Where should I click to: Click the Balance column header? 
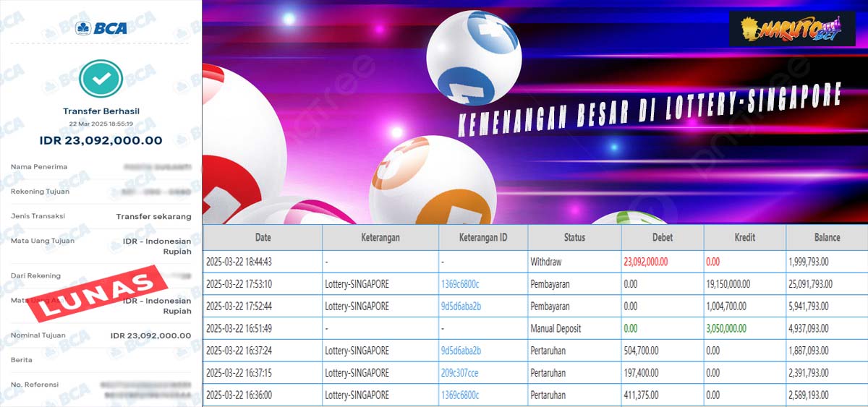827,237
